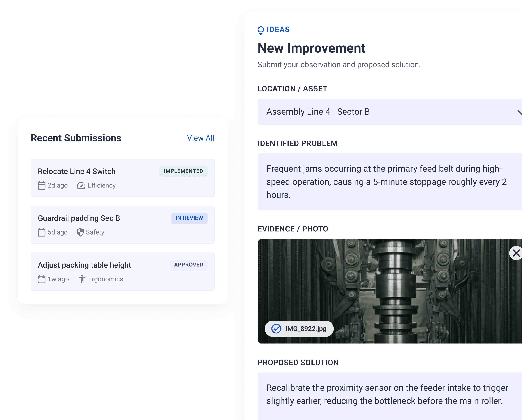The image size is (522, 420).
Task: Remove photo with the X icon
Action: click(x=516, y=253)
